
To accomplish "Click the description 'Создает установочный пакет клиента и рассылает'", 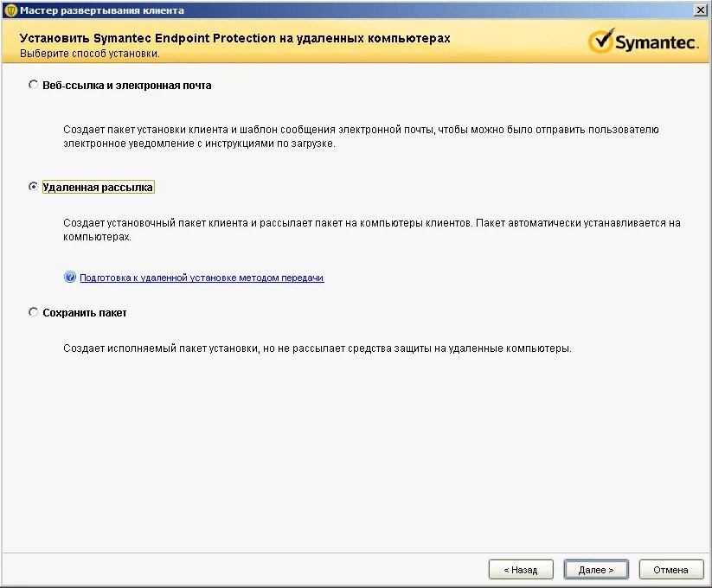I will [372, 230].
